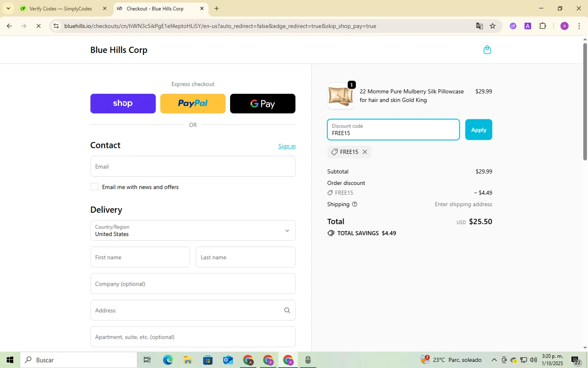The width and height of the screenshot is (588, 368).
Task: Open the volume control in tray
Action: point(534,360)
